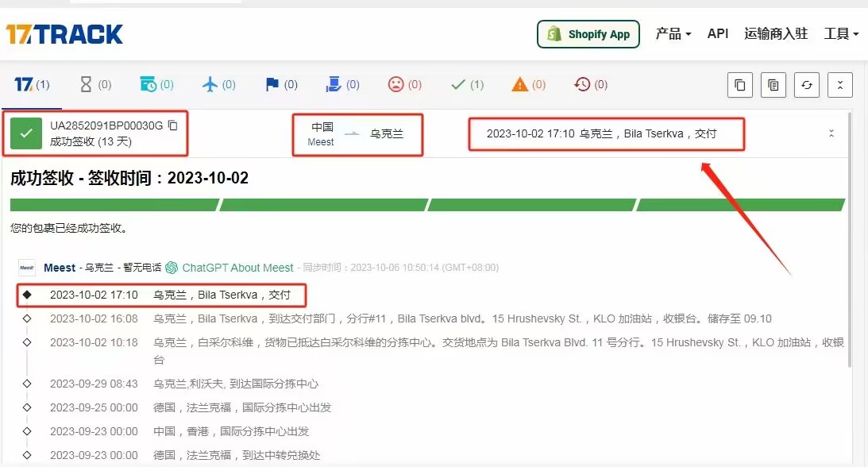Click the 同步时间 2023-10-06 sync text
The height and width of the screenshot is (467, 868).
[401, 268]
